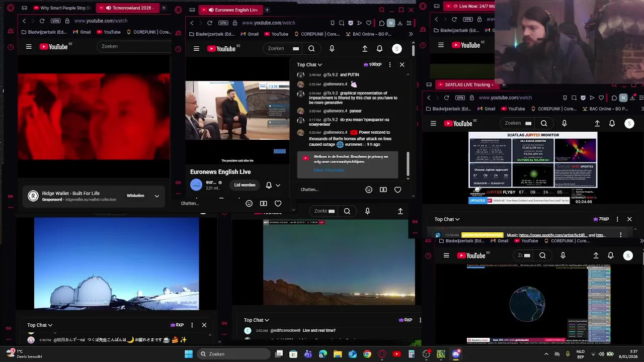
Task: Select Euronews English Live tab
Action: [x=231, y=10]
